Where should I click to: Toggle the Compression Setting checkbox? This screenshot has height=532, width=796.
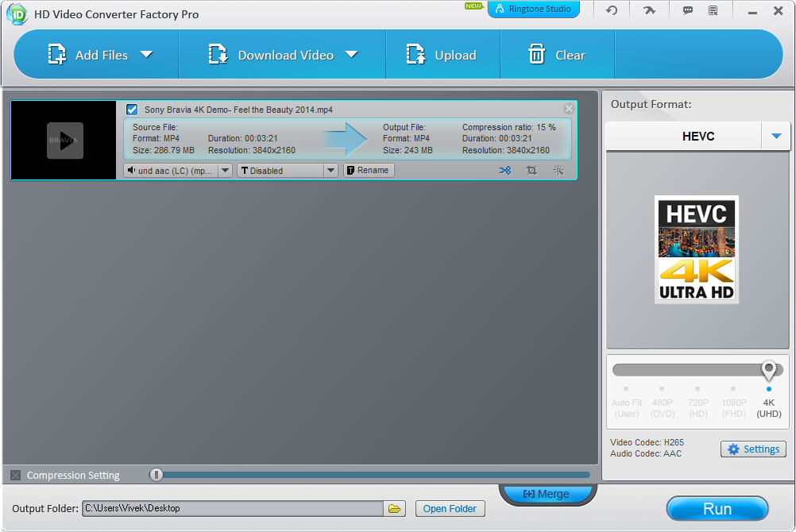coord(16,475)
